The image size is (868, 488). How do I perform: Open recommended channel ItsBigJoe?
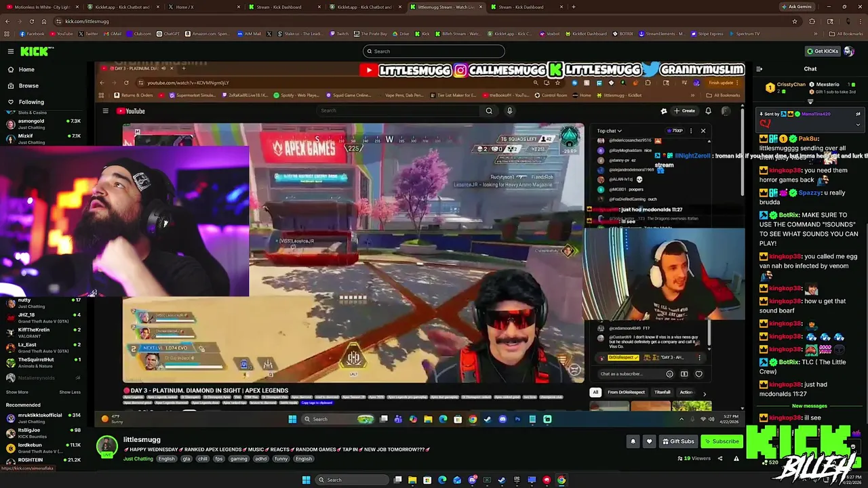tap(43, 432)
